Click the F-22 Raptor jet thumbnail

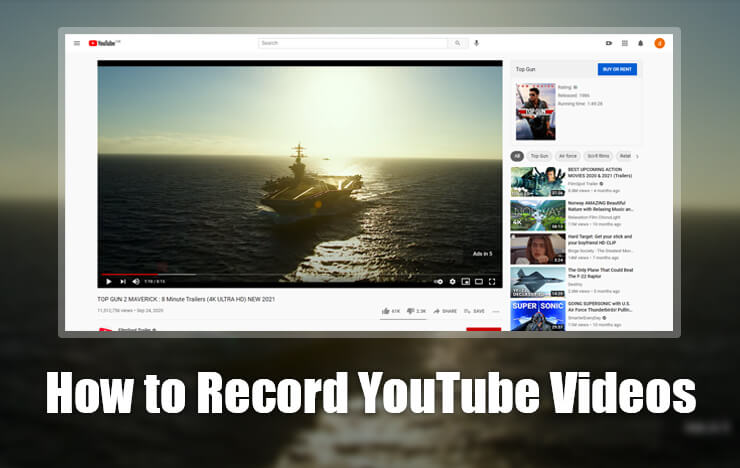click(x=538, y=282)
